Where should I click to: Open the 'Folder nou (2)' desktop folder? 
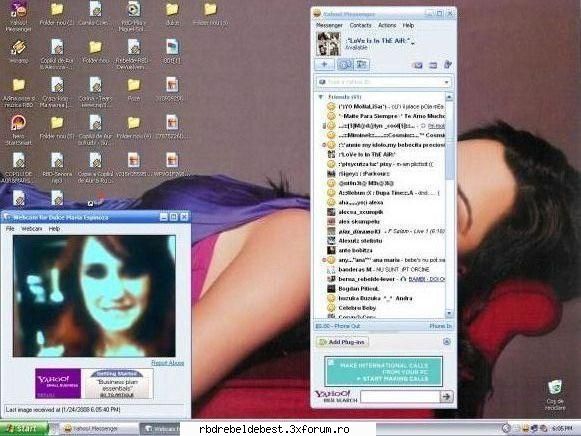[x=57, y=15]
